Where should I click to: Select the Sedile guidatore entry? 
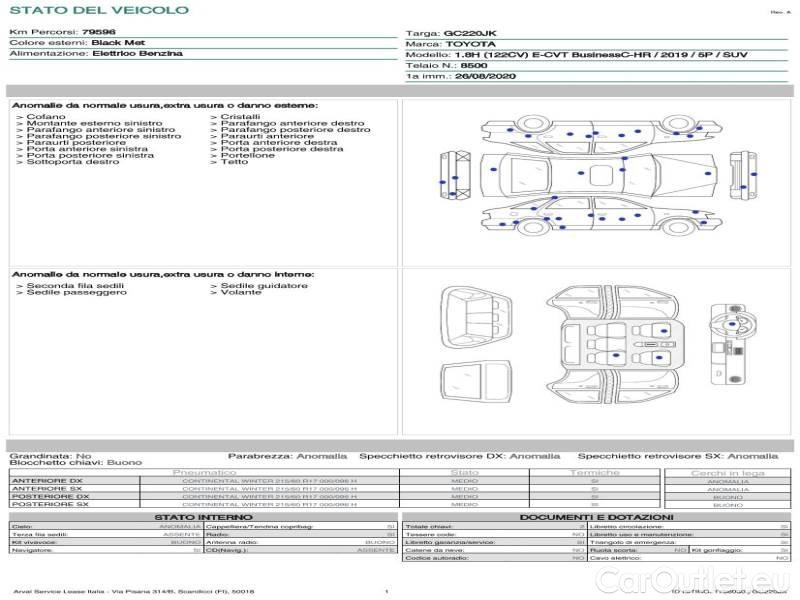click(264, 286)
